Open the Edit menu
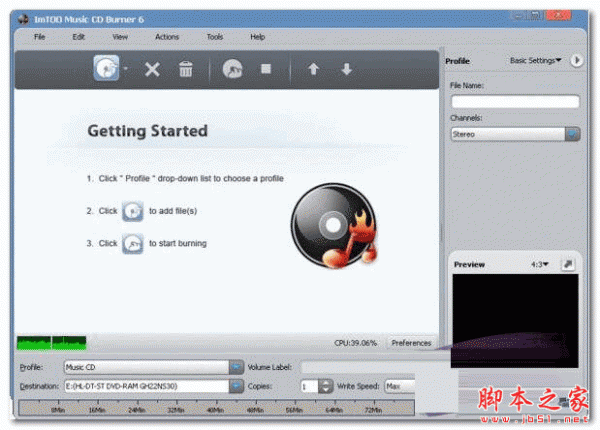600x430 pixels. (78, 37)
